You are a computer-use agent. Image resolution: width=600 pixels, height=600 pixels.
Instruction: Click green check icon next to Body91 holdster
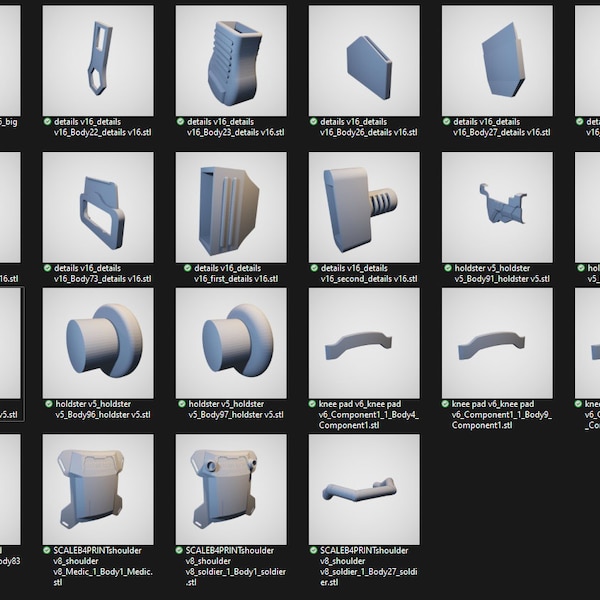(x=448, y=268)
